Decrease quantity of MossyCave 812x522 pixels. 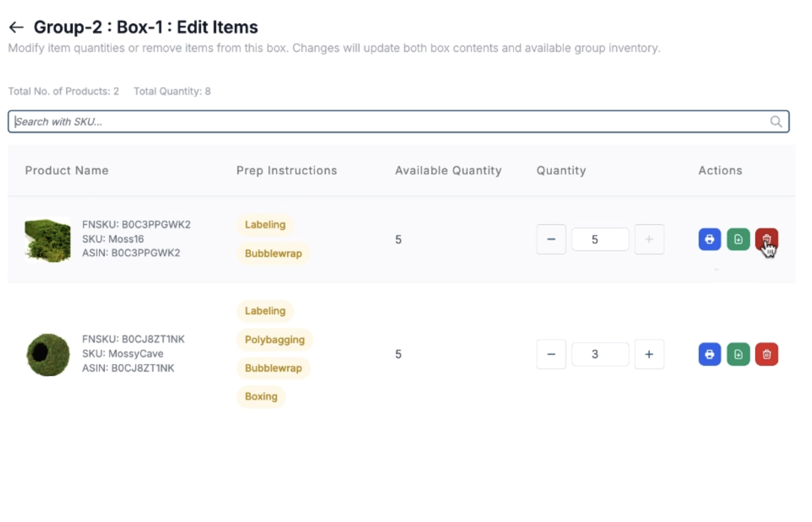551,354
